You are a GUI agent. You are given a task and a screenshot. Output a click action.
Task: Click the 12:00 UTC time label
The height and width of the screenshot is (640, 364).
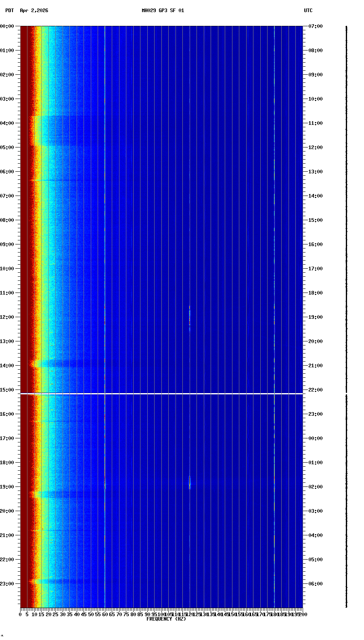pyautogui.click(x=316, y=147)
